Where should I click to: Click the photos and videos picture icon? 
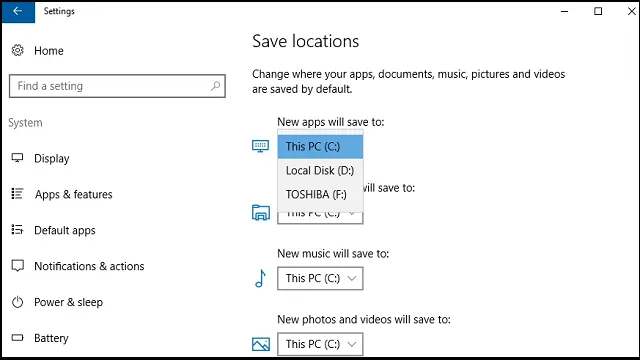pos(260,344)
